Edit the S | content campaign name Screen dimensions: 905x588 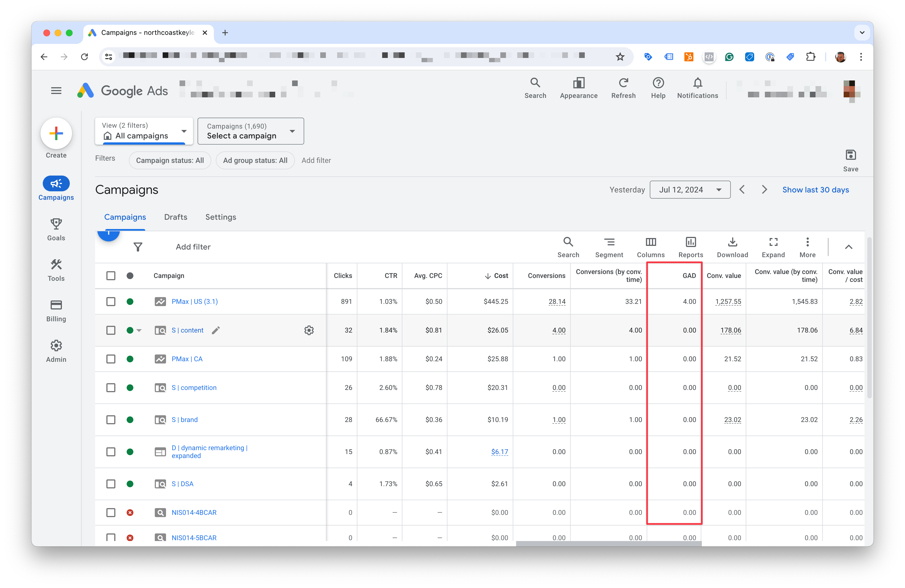click(x=216, y=330)
